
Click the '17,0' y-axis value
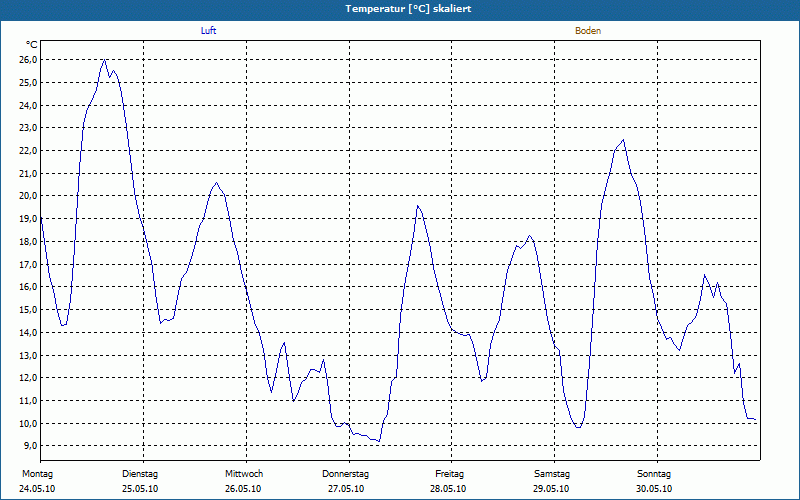tap(29, 264)
